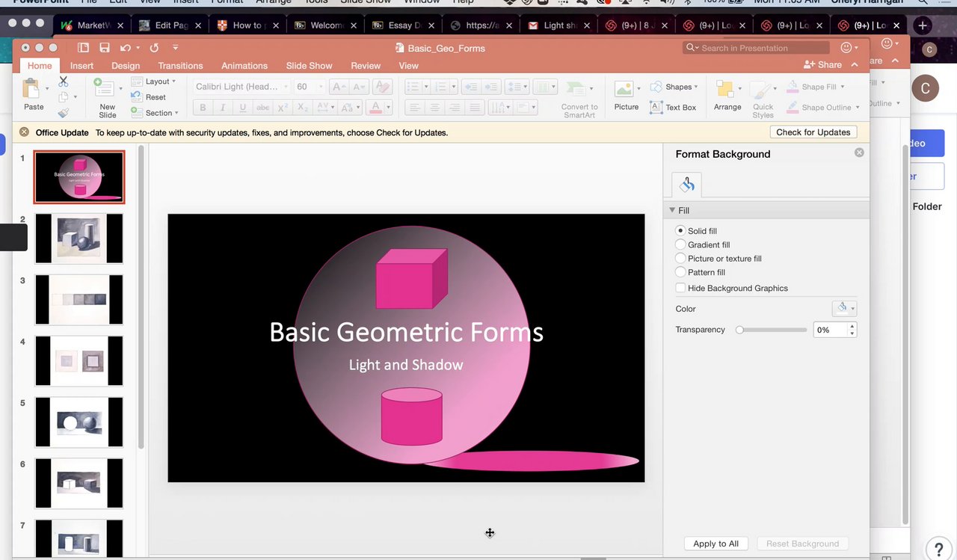This screenshot has width=957, height=560.
Task: Click the Transparency slider handle
Action: click(x=739, y=330)
